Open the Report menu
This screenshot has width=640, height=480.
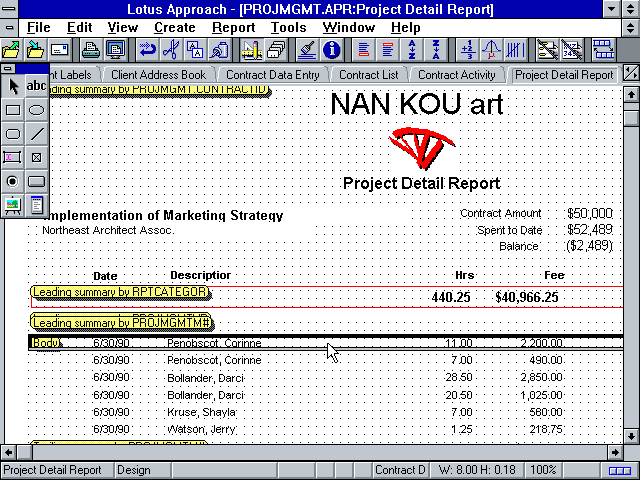pos(233,28)
